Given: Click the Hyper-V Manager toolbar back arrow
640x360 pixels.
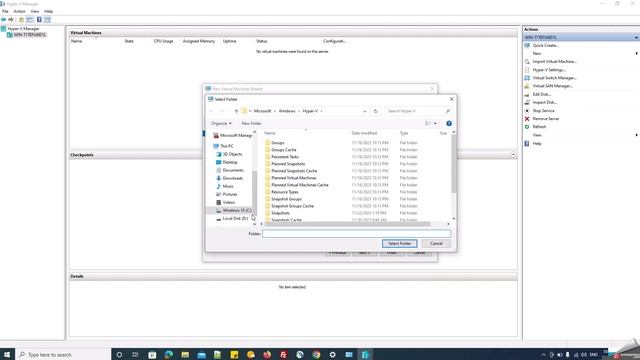Looking at the screenshot, I should (4, 20).
